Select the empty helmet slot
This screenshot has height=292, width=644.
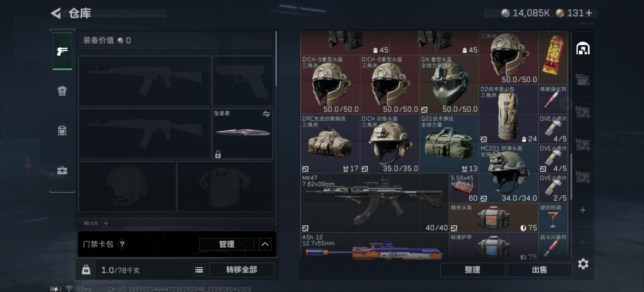[126, 186]
